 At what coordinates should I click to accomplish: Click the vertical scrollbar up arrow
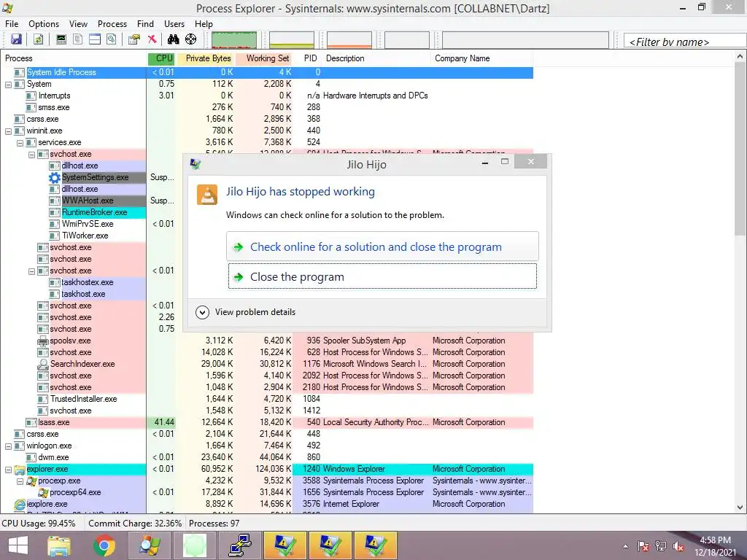740,57
